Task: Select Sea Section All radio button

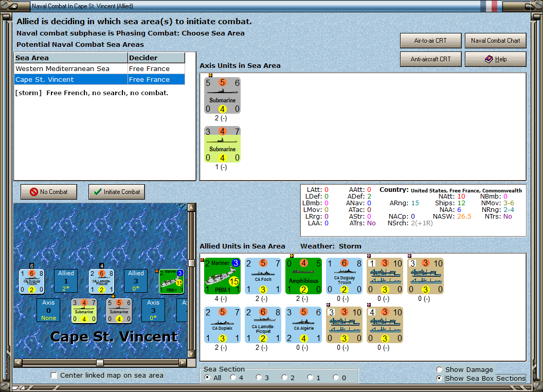Action: pyautogui.click(x=207, y=378)
